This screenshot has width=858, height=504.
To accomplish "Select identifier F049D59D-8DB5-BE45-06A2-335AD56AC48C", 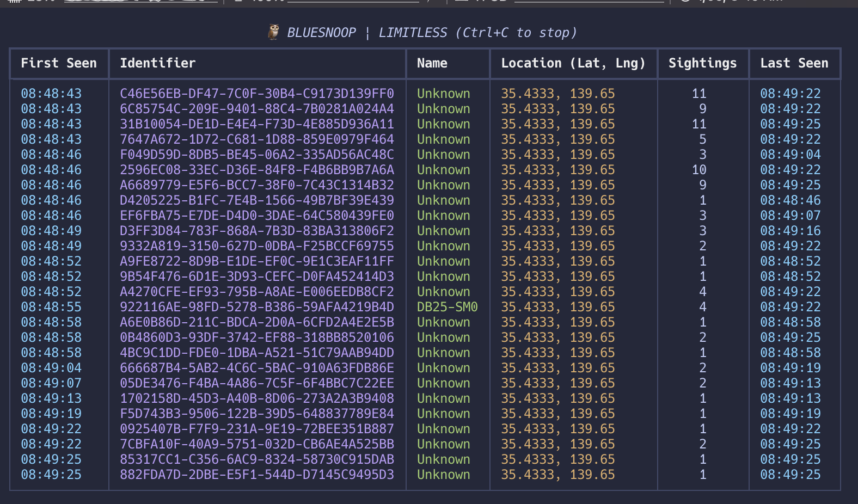I will (257, 155).
